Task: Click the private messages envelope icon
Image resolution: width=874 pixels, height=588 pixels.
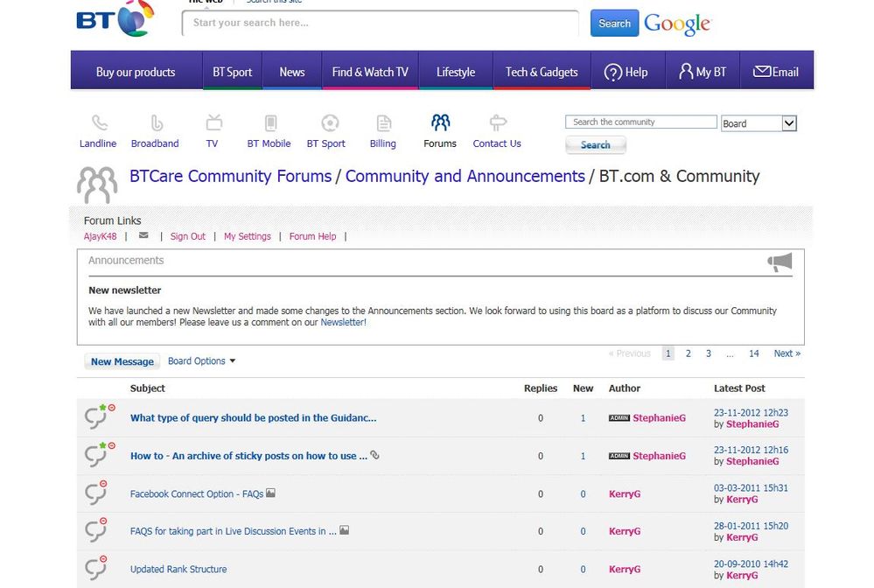Action: point(143,235)
